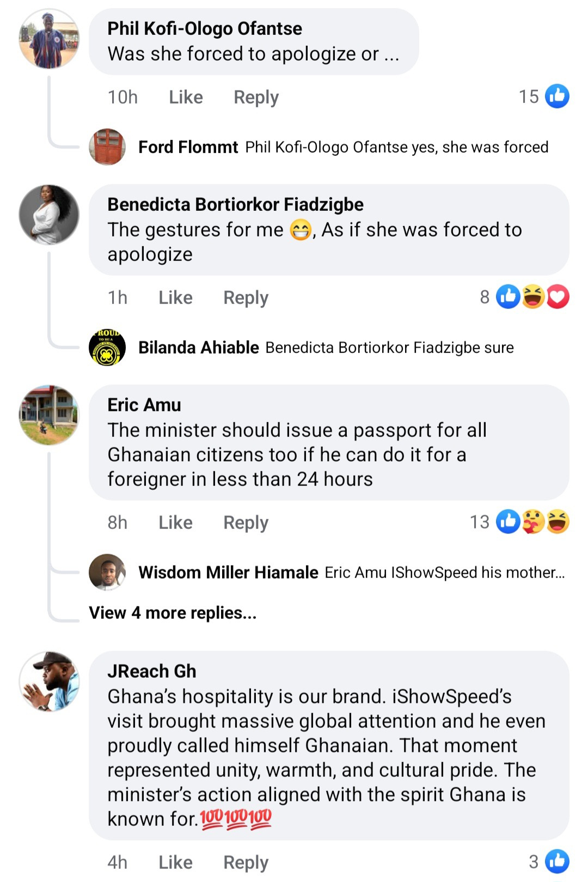Click the like reaction icon on Phil's comment
This screenshot has width=588, height=882.
tap(557, 96)
